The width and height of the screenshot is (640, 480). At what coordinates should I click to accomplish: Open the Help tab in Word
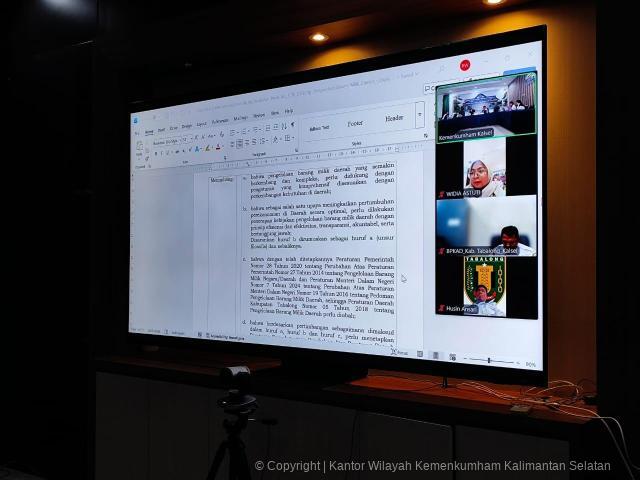[289, 111]
